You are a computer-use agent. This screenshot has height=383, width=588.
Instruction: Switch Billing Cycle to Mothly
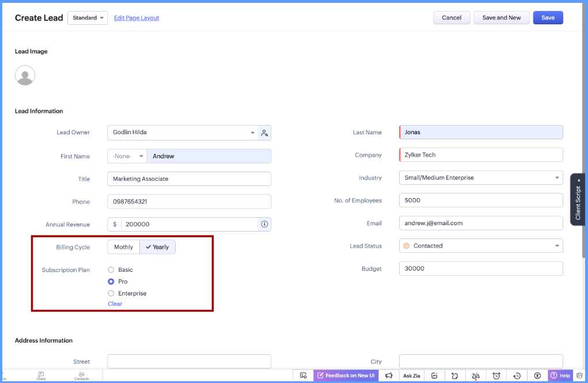pos(123,247)
